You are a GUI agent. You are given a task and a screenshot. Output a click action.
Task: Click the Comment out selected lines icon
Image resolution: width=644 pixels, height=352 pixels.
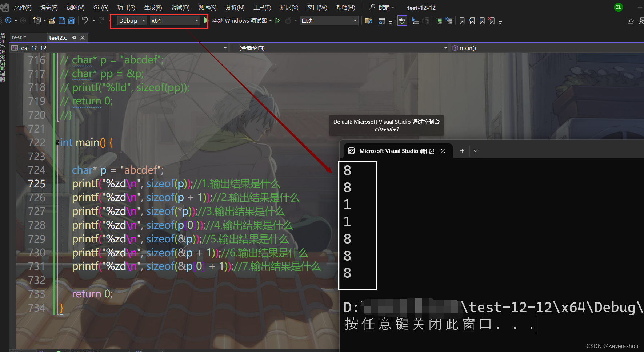point(439,21)
